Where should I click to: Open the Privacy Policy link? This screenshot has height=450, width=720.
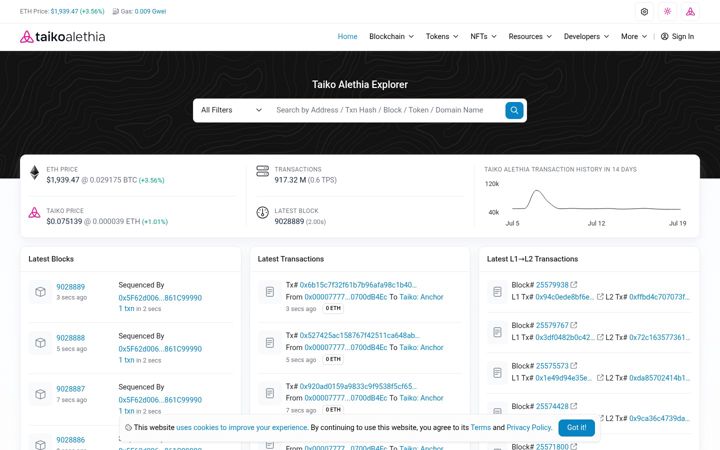pos(528,428)
